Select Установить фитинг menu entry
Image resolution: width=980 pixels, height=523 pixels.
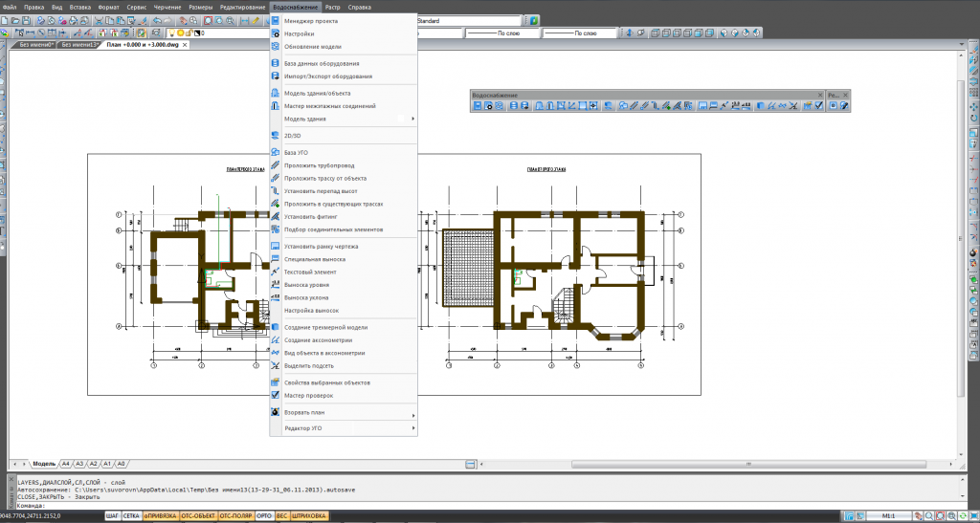(344, 217)
